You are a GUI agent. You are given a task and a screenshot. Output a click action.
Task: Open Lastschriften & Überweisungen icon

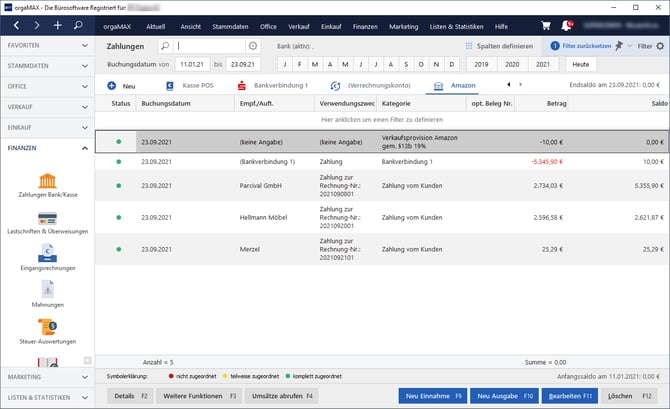click(x=47, y=218)
